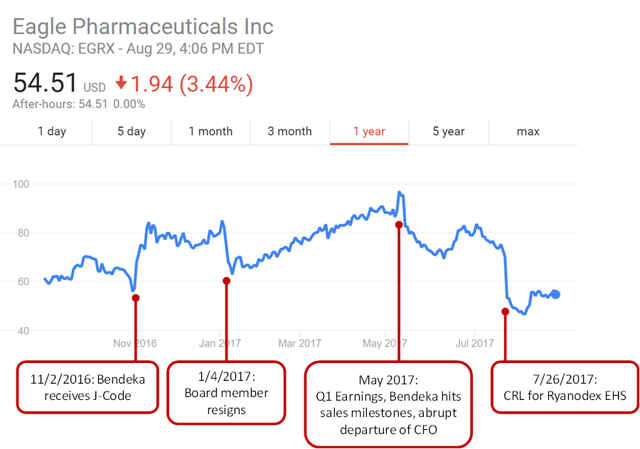Click the blue current-price endpoint dot

[x=556, y=294]
